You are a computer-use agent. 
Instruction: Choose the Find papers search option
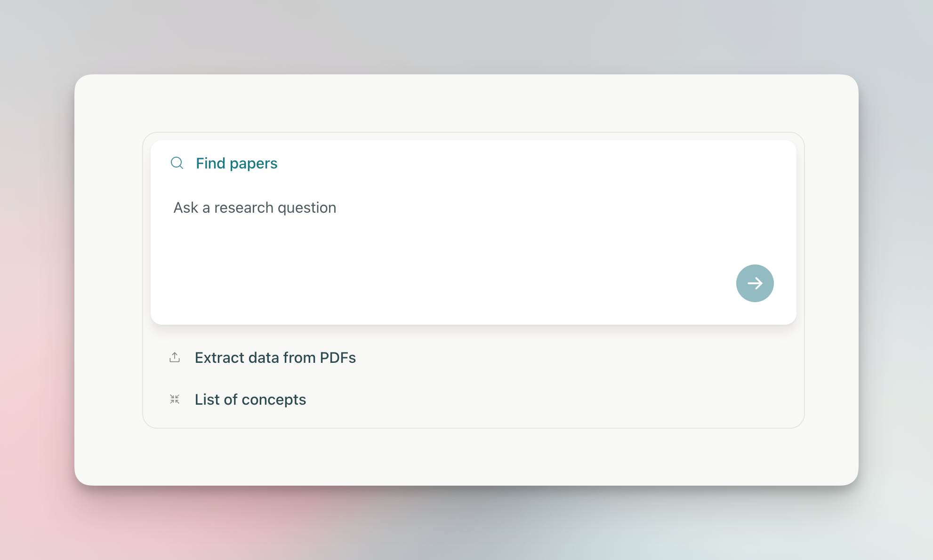[236, 163]
